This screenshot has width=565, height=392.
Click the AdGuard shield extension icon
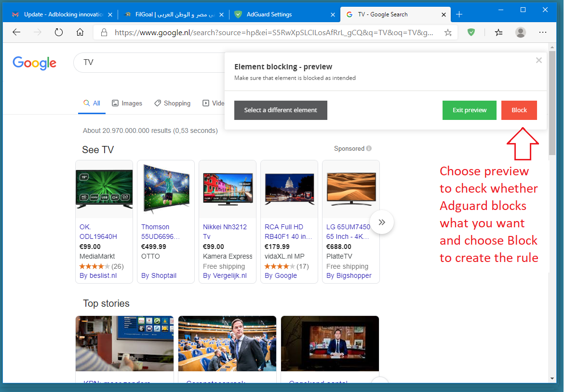coord(471,32)
